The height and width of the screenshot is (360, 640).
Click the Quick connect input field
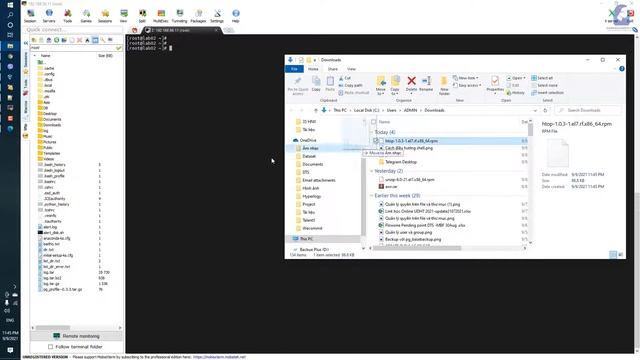[x=73, y=30]
